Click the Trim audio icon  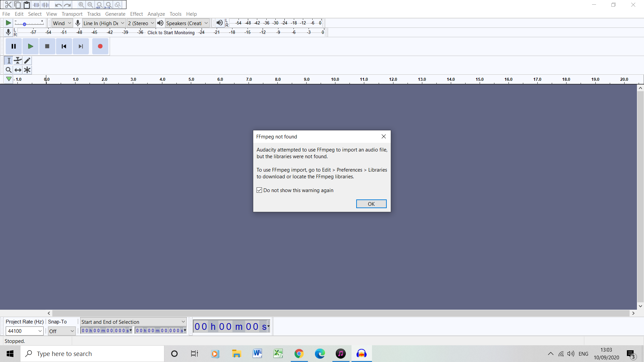[36, 5]
